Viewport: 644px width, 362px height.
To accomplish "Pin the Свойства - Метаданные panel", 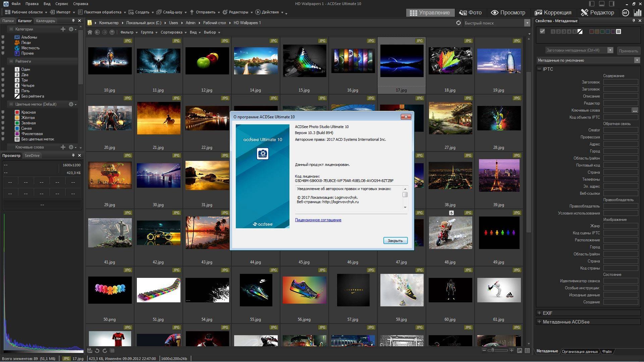I will [634, 21].
